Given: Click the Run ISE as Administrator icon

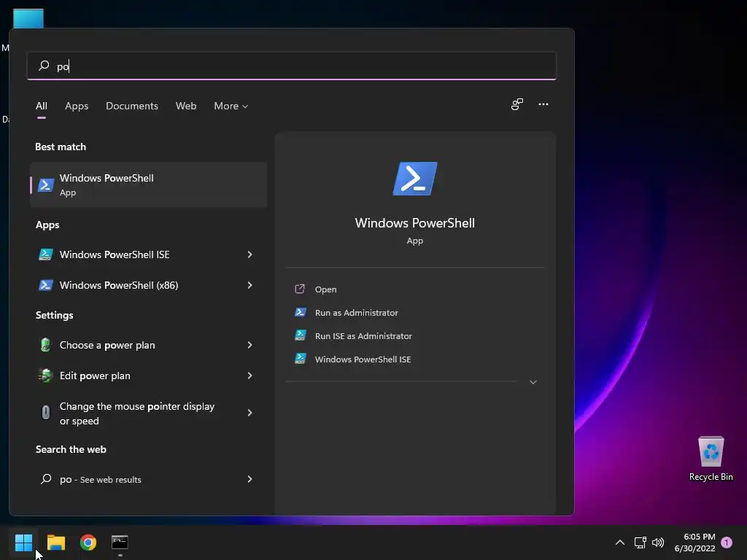Looking at the screenshot, I should click(300, 335).
